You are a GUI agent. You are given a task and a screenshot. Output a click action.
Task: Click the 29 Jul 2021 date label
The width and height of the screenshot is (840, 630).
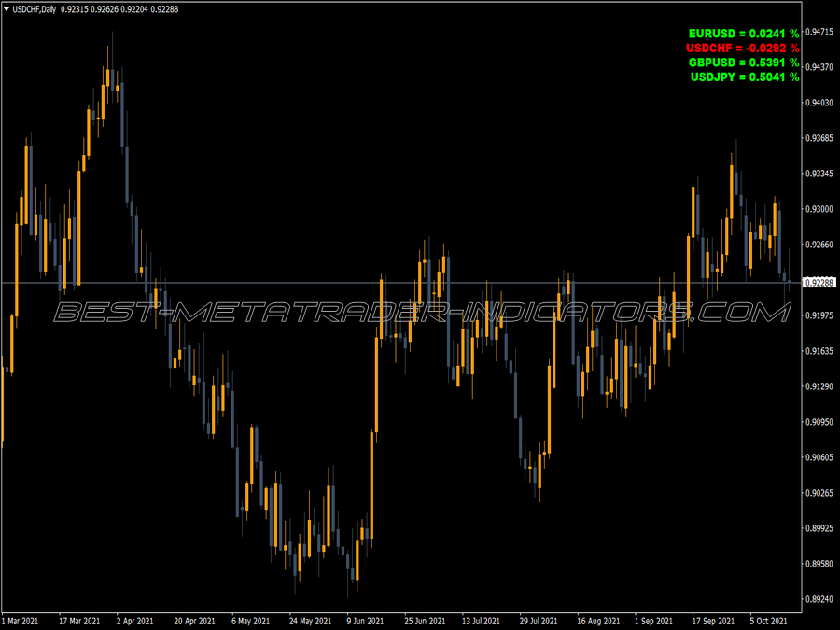click(539, 621)
